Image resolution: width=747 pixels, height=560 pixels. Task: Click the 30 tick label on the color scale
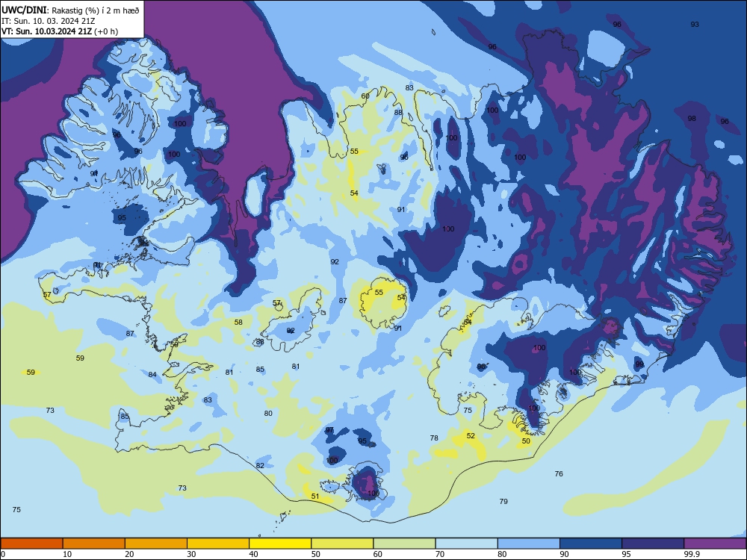[191, 554]
